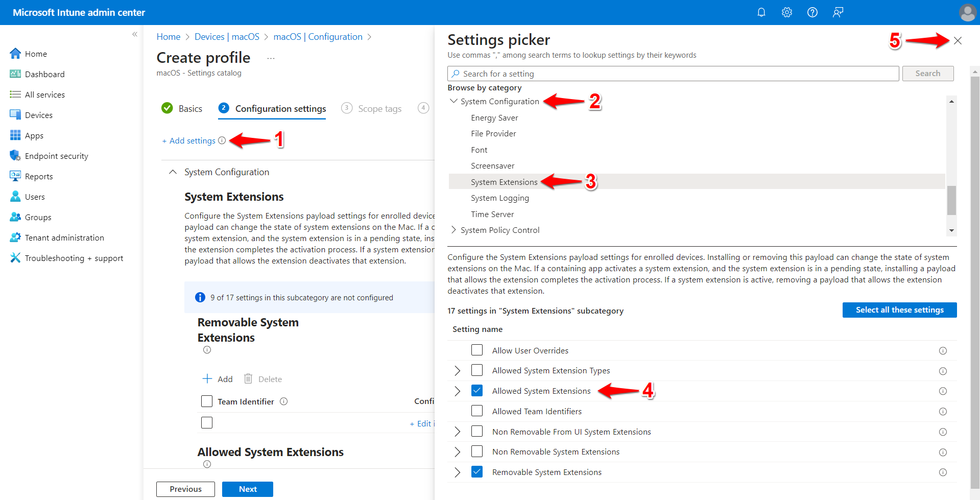The width and height of the screenshot is (980, 500).
Task: Collapse System Configuration category in Settings picker
Action: pos(453,101)
